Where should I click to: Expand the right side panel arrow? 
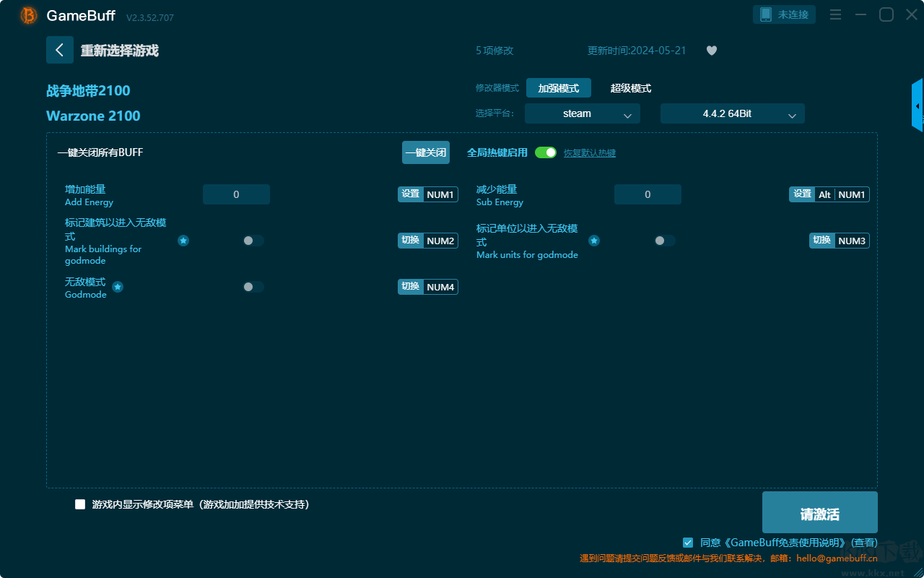point(918,105)
